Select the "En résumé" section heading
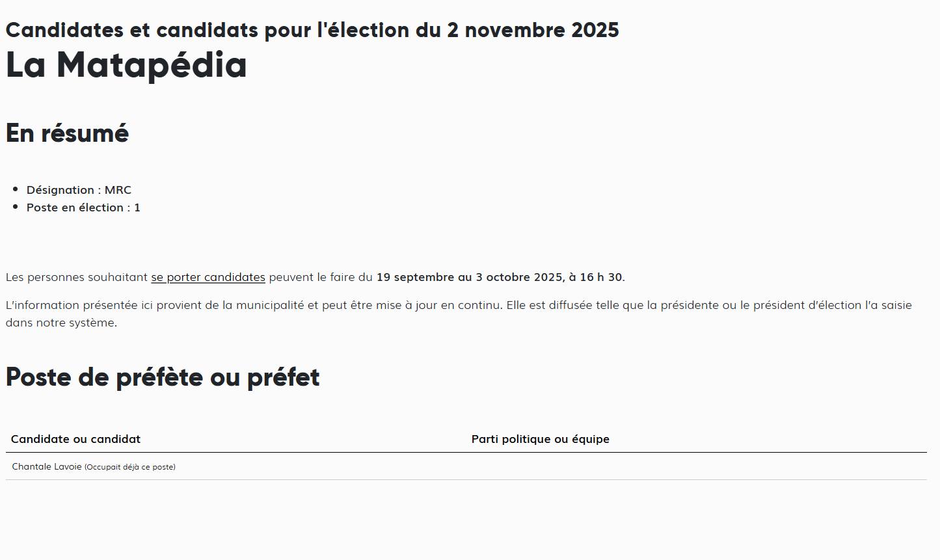This screenshot has height=560, width=940. 67,133
